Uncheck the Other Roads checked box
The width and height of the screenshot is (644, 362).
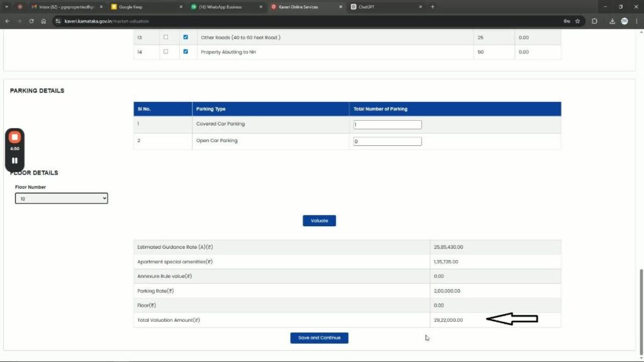(186, 37)
